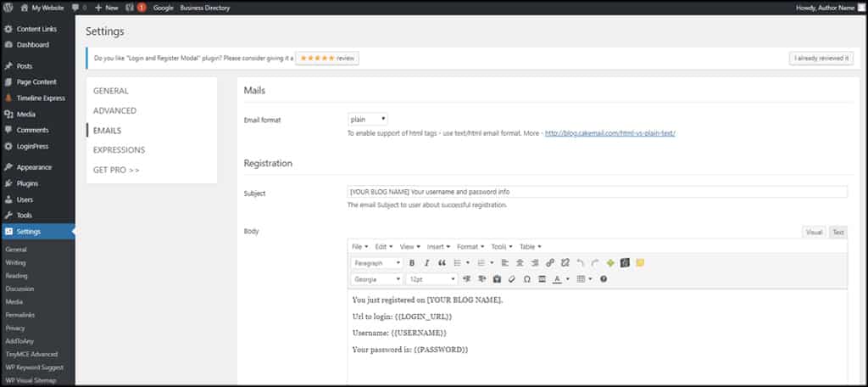Open the text color picker in the toolbar

click(x=558, y=278)
